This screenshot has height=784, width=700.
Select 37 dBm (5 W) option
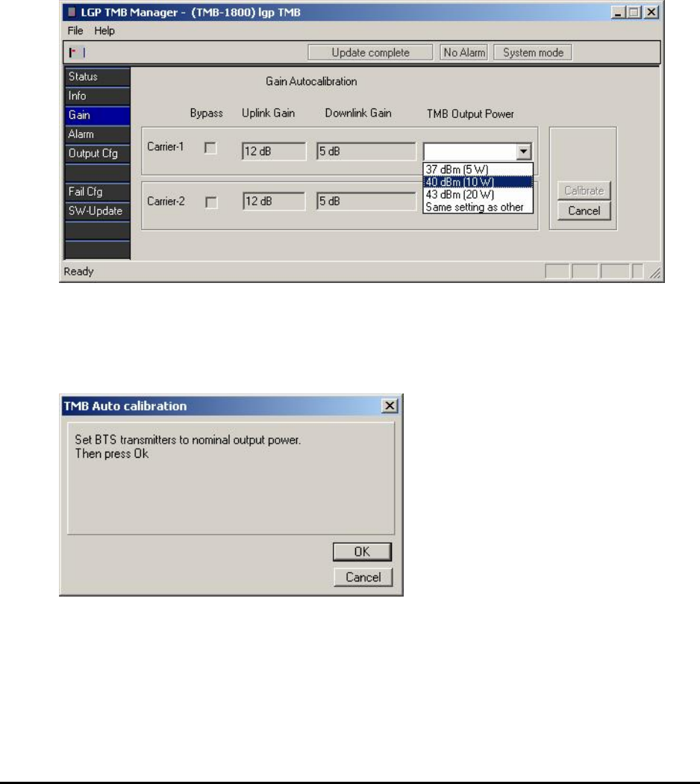coord(478,169)
